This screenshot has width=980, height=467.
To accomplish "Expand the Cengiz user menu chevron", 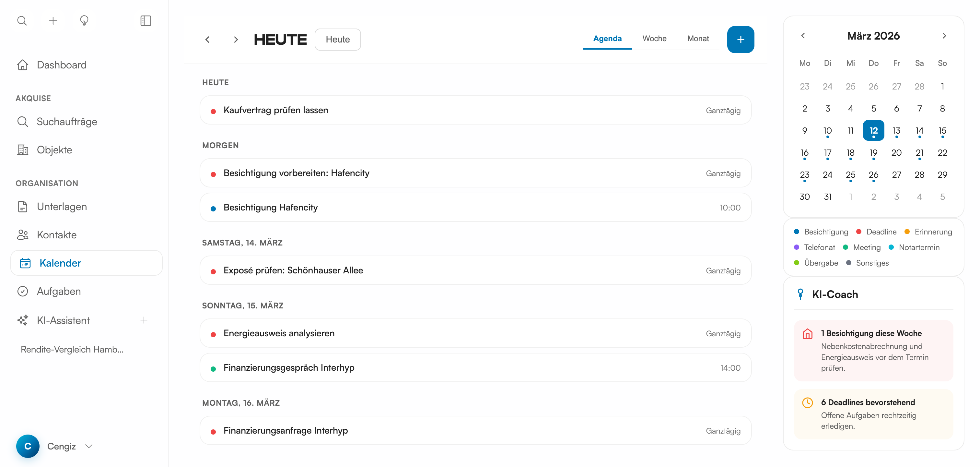I will pyautogui.click(x=89, y=446).
